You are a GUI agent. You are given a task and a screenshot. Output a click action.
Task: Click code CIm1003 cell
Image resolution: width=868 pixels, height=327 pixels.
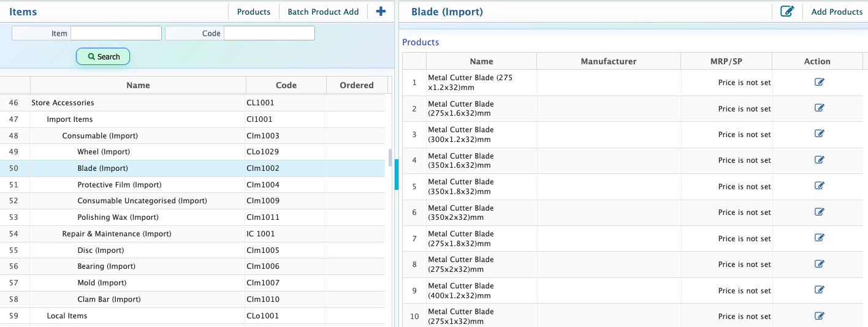tap(285, 136)
